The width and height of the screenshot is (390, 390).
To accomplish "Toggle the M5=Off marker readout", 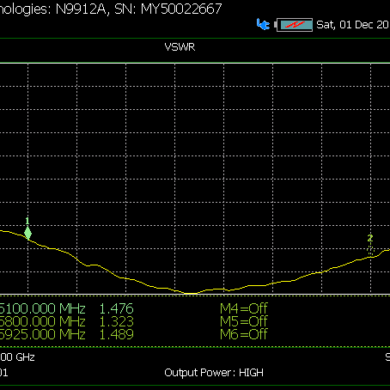I will [244, 321].
